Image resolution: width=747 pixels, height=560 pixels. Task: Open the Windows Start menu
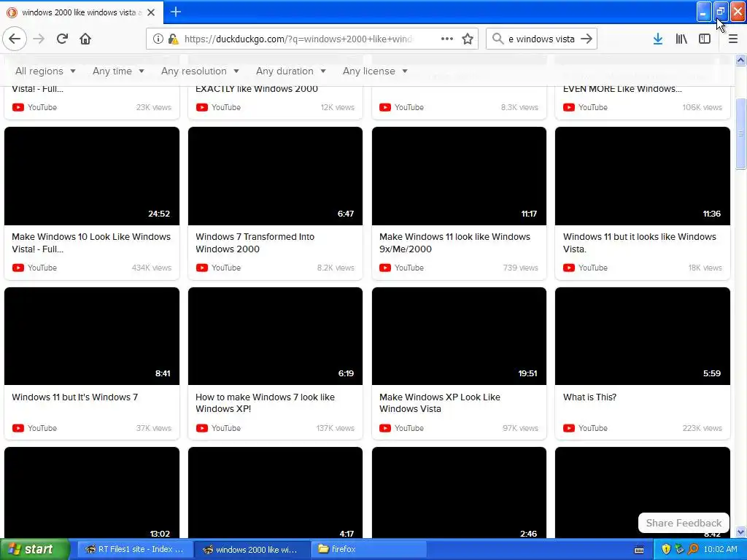34,549
